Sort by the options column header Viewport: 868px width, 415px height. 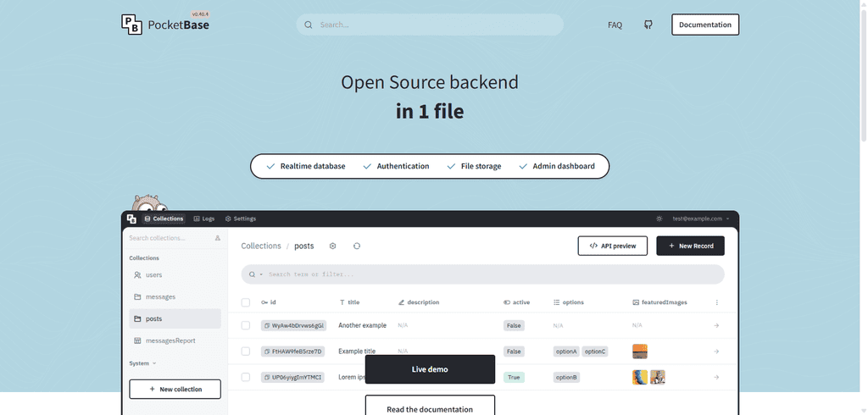[x=569, y=302]
